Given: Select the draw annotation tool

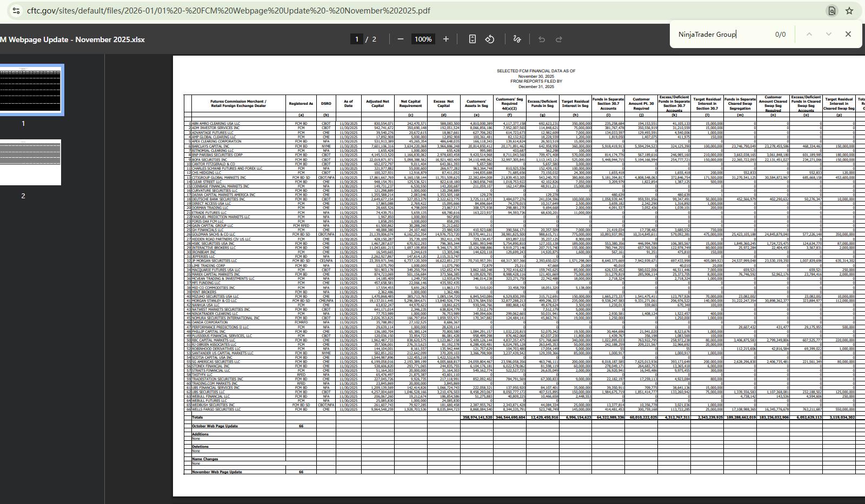Looking at the screenshot, I should pyautogui.click(x=517, y=39).
